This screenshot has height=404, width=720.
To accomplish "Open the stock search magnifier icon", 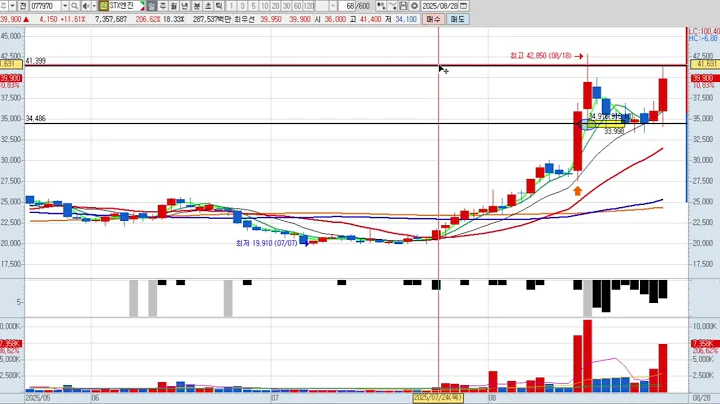I will [x=74, y=6].
